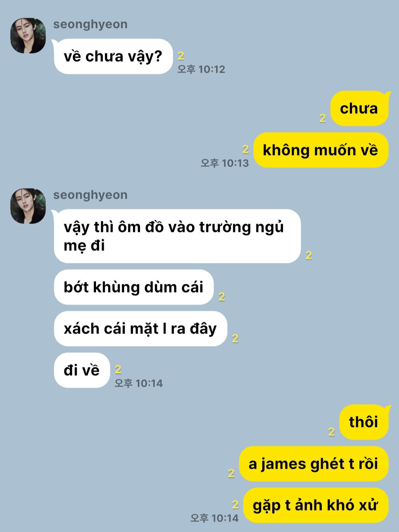Tap the unread count beside 'bớt khùng dùm cái'
Viewport: 399px width, 532px height.
pyautogui.click(x=222, y=297)
